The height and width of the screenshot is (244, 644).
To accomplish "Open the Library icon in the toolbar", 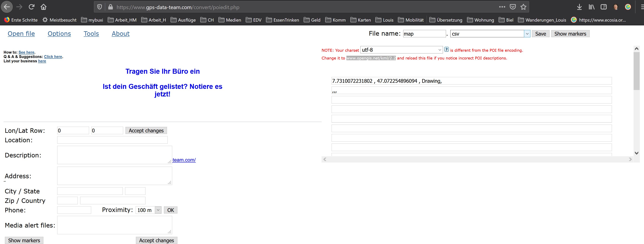I will (x=591, y=7).
